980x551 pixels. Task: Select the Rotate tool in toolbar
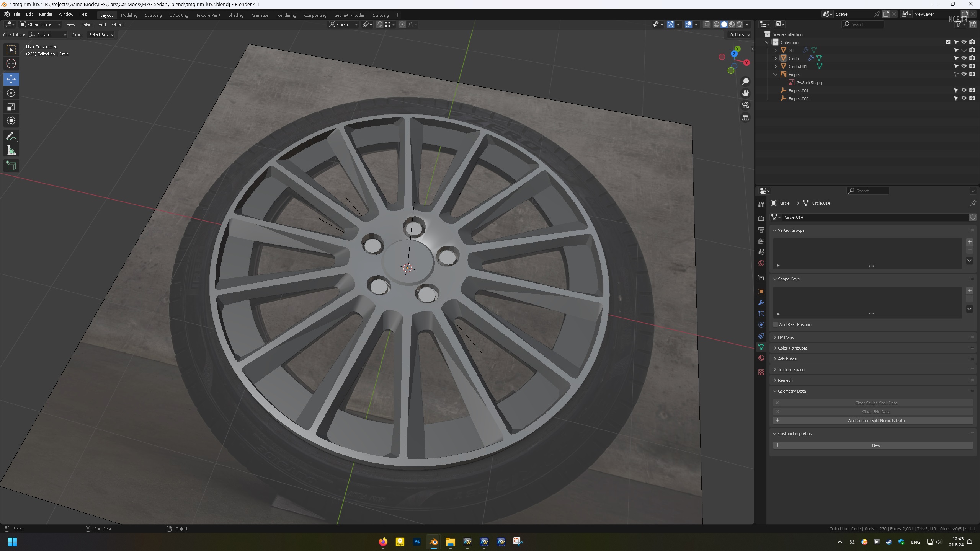(11, 93)
